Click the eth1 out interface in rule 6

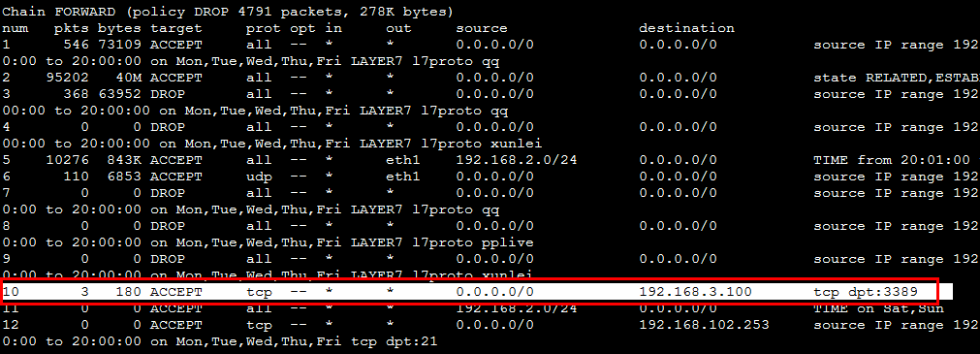click(x=403, y=177)
